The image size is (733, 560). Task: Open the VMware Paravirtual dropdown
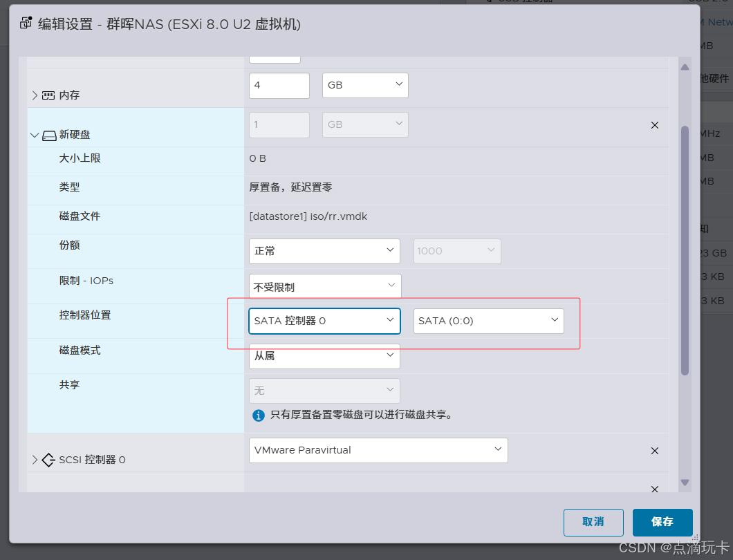(x=378, y=450)
